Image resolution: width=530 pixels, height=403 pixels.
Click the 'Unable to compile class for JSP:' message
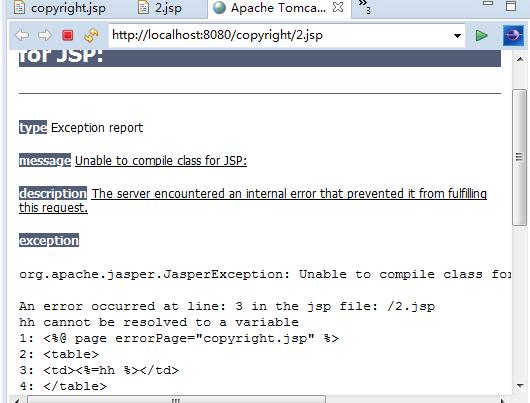click(161, 161)
